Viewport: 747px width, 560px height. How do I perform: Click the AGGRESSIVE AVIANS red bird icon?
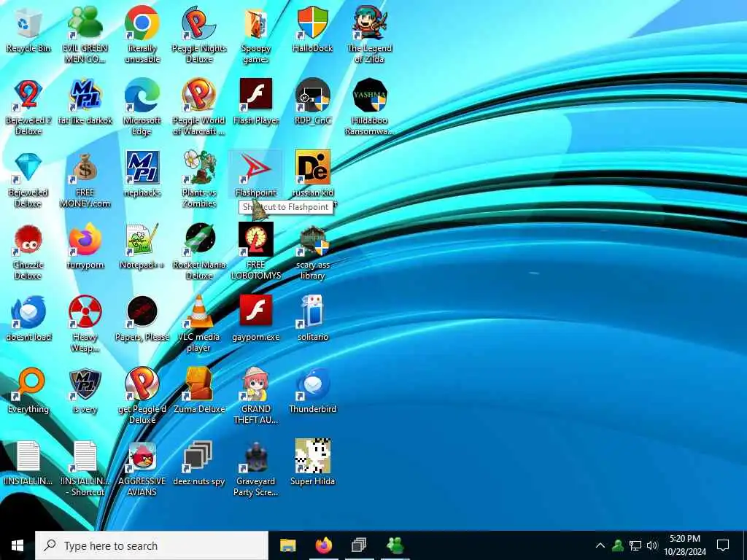142,470
